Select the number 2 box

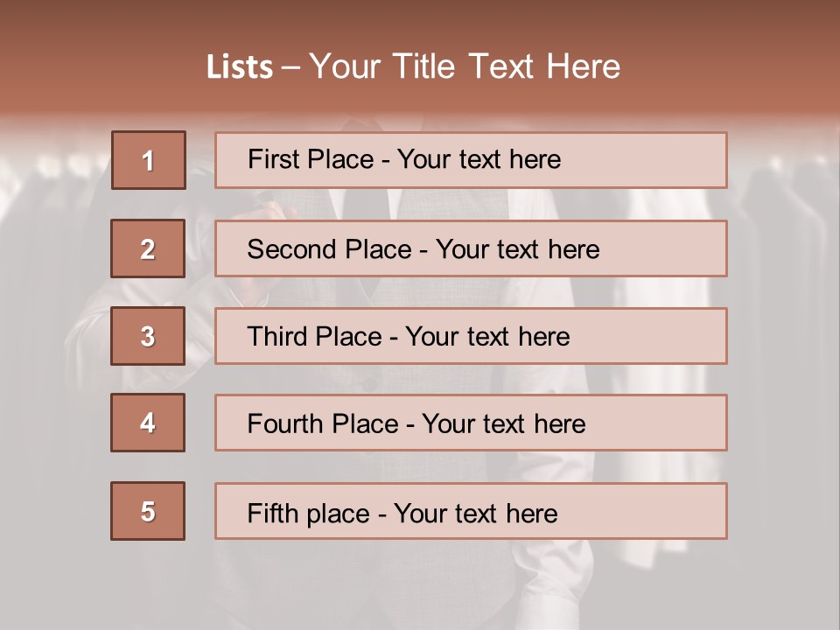click(148, 248)
